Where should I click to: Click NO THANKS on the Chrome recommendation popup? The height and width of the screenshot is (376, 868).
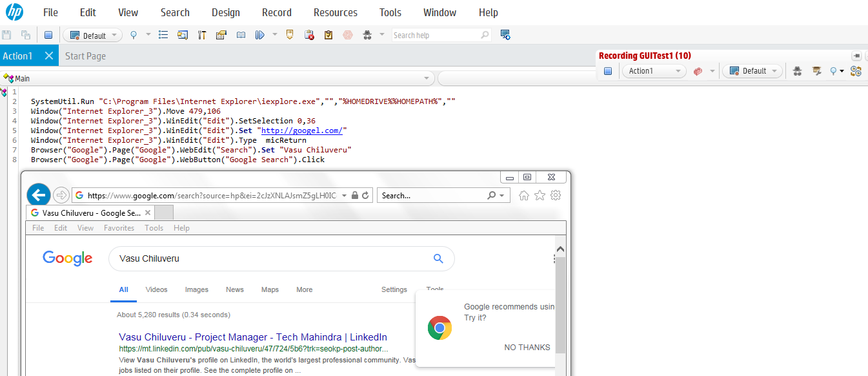[527, 347]
